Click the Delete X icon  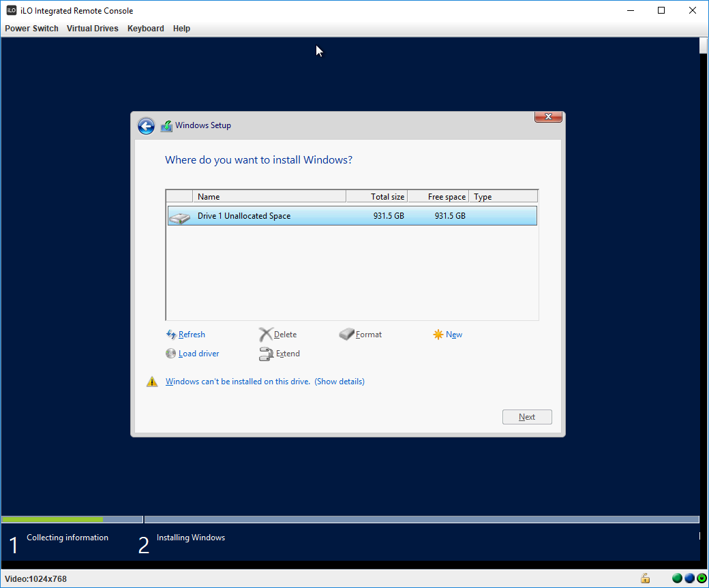[266, 335]
